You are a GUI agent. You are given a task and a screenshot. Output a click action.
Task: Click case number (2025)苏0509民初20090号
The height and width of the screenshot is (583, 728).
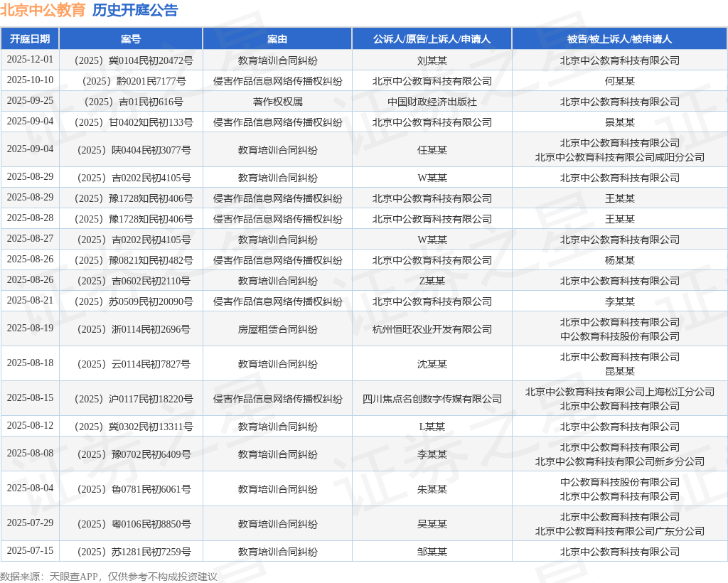tap(133, 301)
